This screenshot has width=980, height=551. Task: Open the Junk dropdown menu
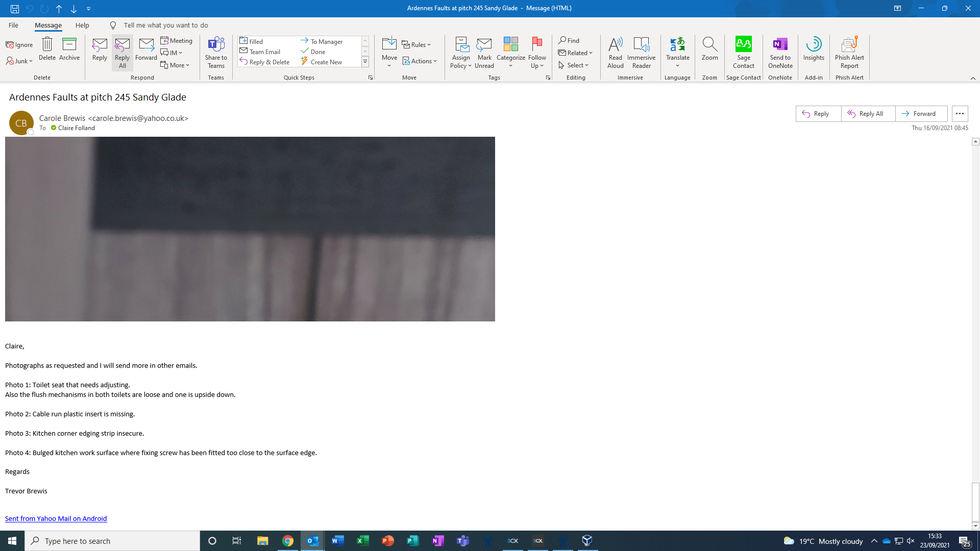tap(19, 61)
